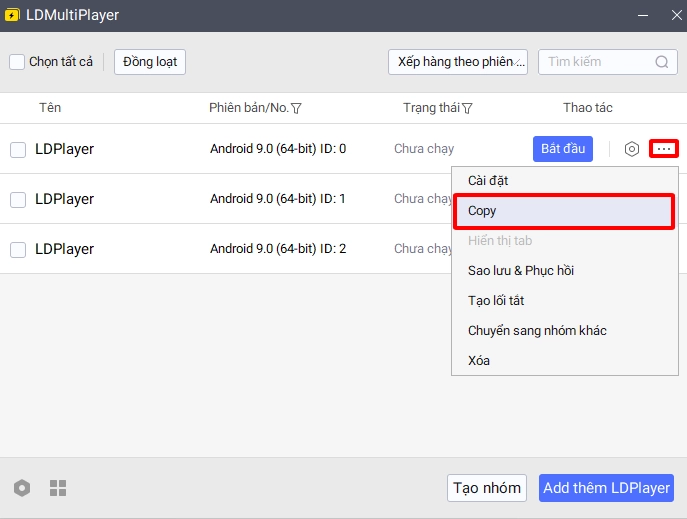Click the Add thêm LDPlayer button
This screenshot has width=687, height=519.
click(606, 488)
